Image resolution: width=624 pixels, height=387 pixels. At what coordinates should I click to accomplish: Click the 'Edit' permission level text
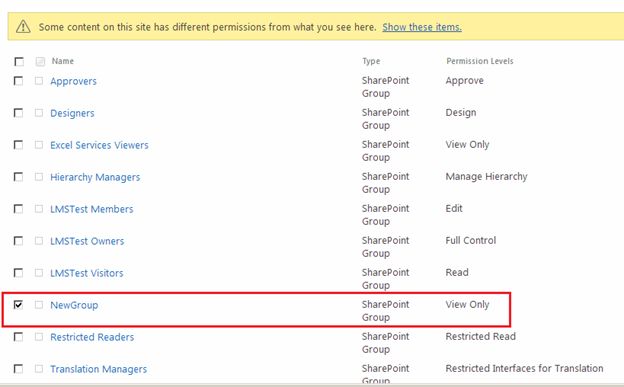pos(454,208)
